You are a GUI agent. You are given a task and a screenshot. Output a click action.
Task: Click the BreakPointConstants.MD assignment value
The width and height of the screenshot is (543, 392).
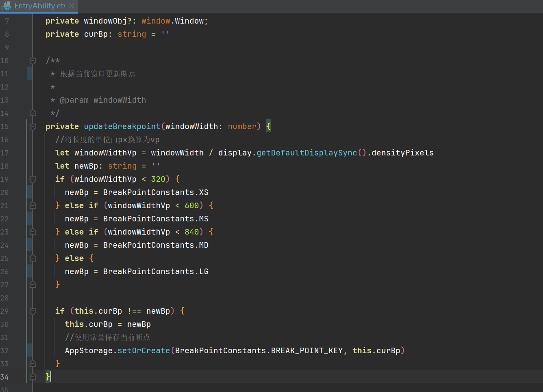(156, 245)
